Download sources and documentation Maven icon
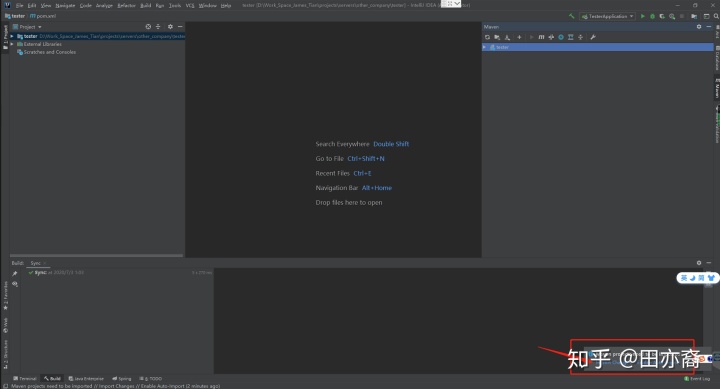 [x=507, y=37]
